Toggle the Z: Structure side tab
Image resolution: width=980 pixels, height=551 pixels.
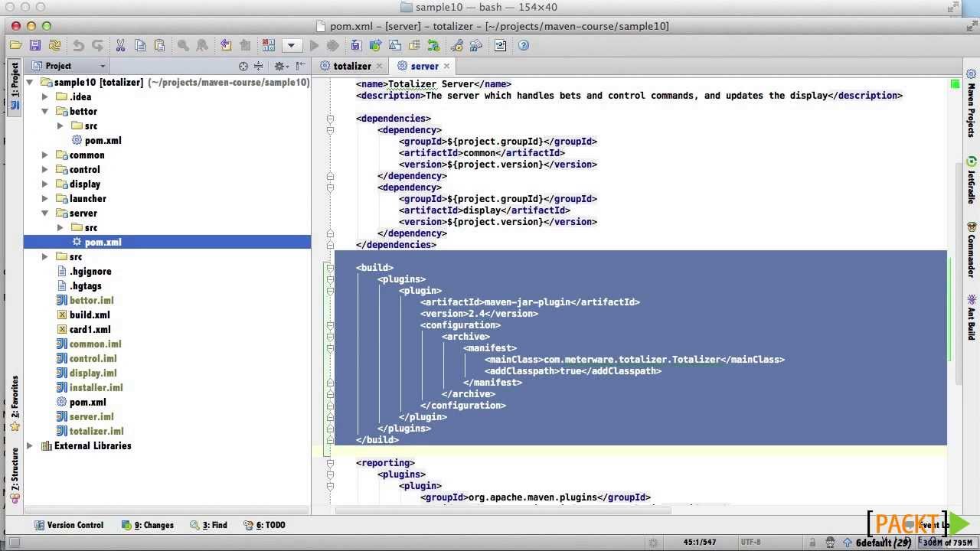(x=15, y=475)
